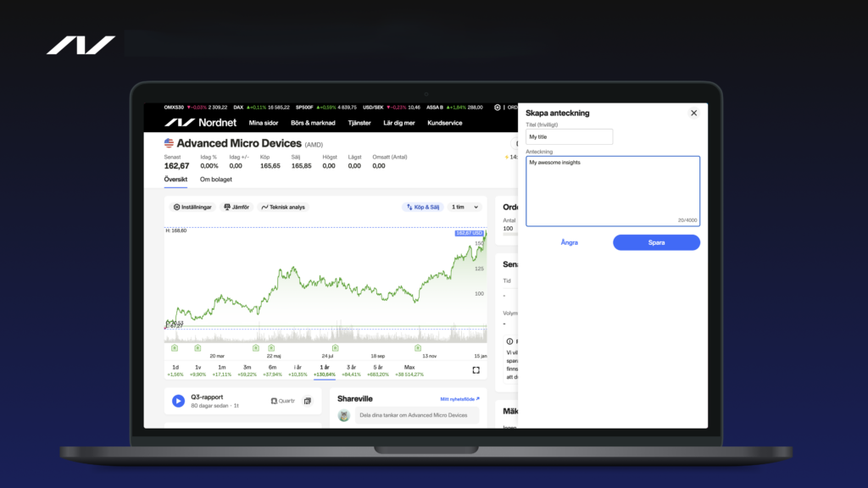This screenshot has width=868, height=488.
Task: Select the 1d chart period
Action: click(x=175, y=371)
